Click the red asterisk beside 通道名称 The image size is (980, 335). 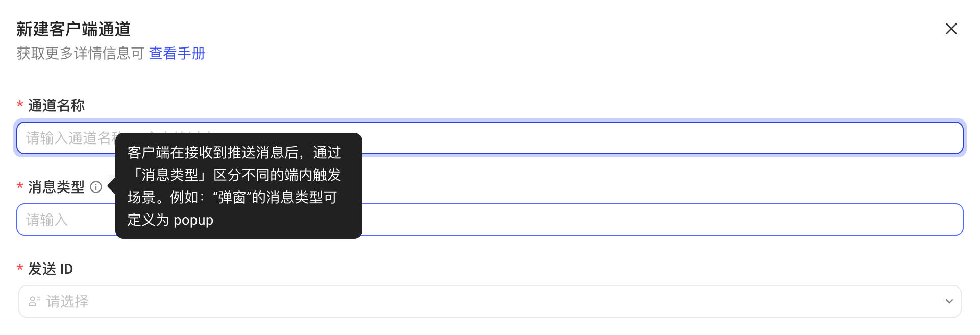(20, 105)
